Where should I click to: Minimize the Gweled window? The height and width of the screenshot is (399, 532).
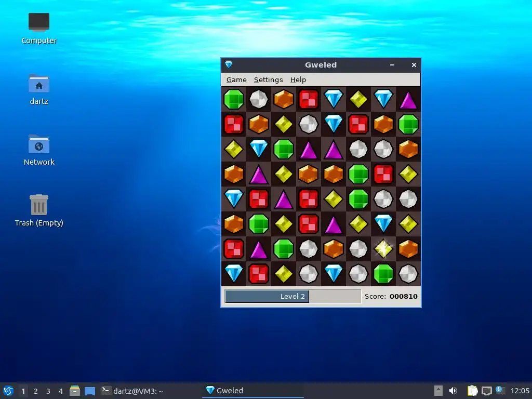(392, 65)
